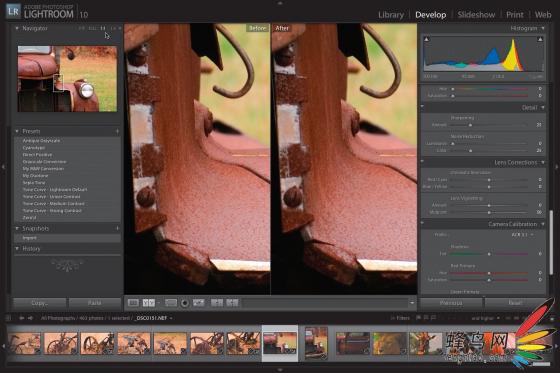Click the Lightroom LR logo icon

tap(14, 11)
